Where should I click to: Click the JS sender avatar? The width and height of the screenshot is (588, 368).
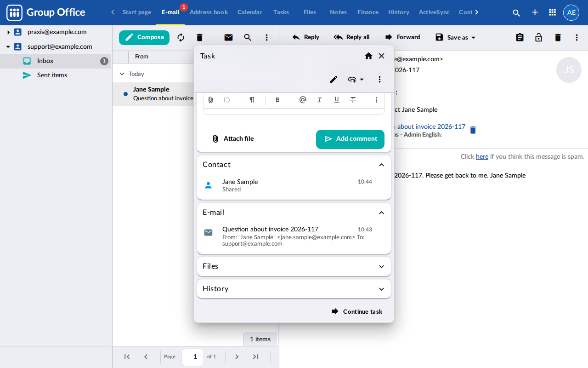pos(569,70)
